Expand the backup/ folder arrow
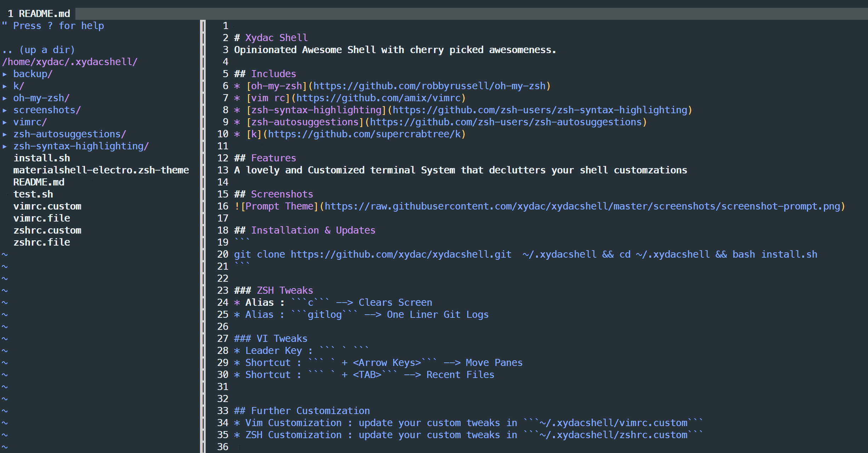868x453 pixels. (5, 74)
